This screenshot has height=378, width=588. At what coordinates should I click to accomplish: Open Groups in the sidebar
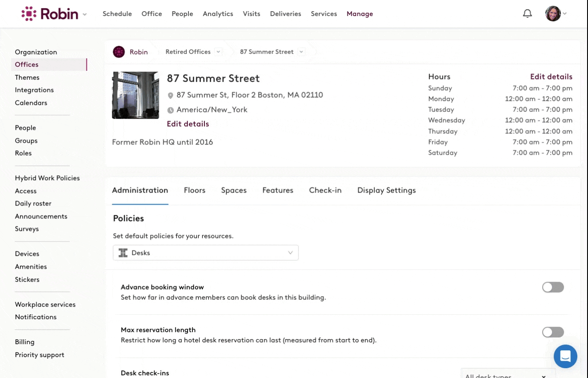point(26,141)
